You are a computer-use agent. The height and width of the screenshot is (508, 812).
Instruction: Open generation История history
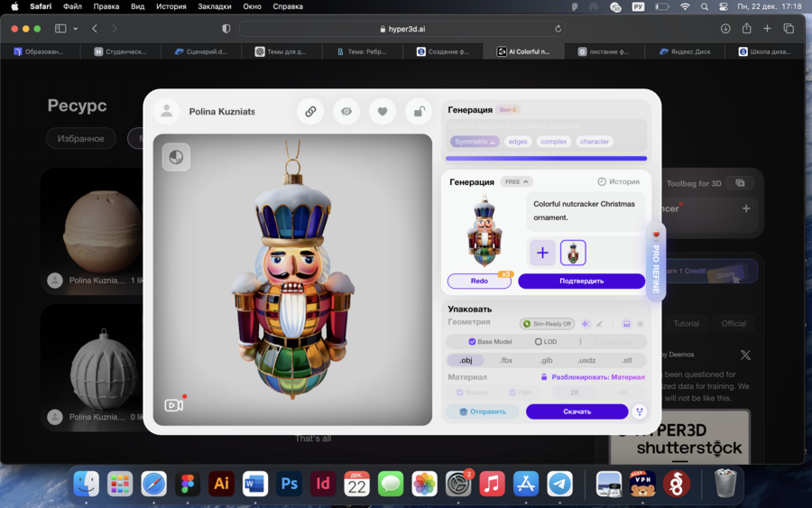618,181
